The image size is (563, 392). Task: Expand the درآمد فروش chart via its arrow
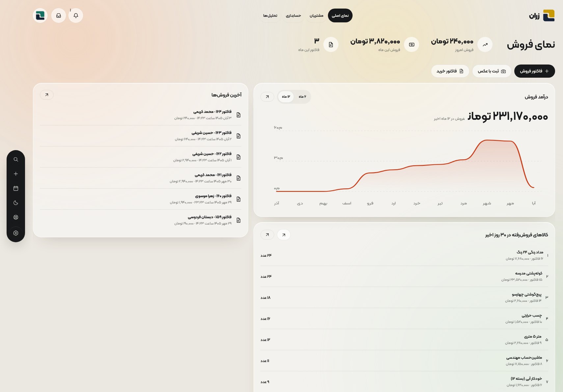(267, 97)
